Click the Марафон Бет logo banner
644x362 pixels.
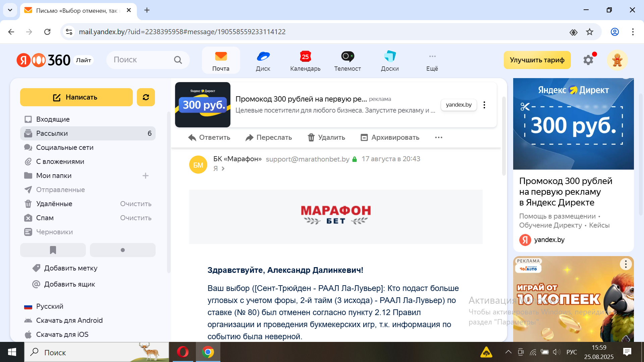(336, 217)
